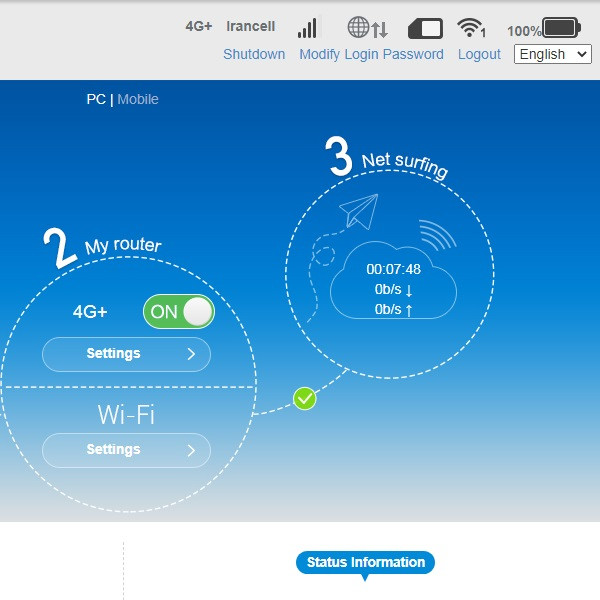This screenshot has width=600, height=600.
Task: Switch to the Mobile view
Action: point(138,99)
